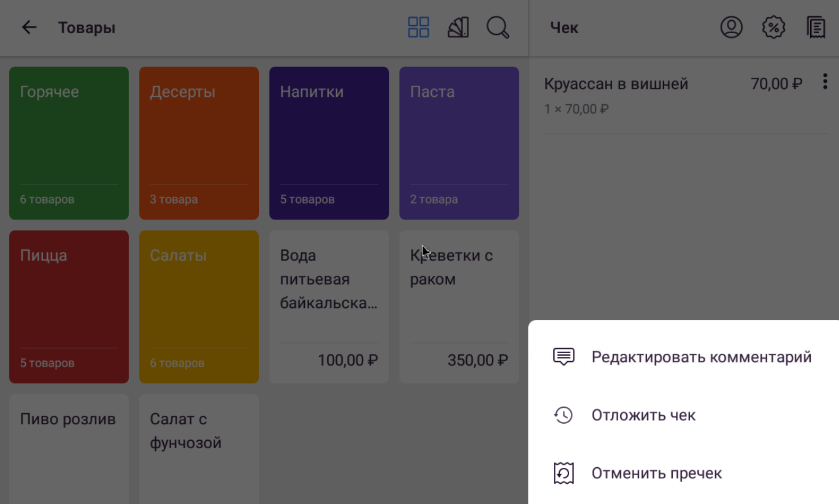
Task: Choose Отменить пречек from the menu
Action: coord(683,473)
